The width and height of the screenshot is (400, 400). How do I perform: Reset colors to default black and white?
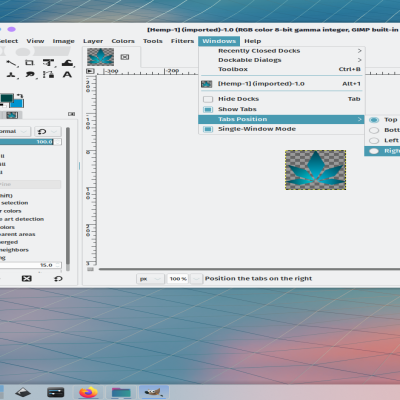tap(2, 105)
